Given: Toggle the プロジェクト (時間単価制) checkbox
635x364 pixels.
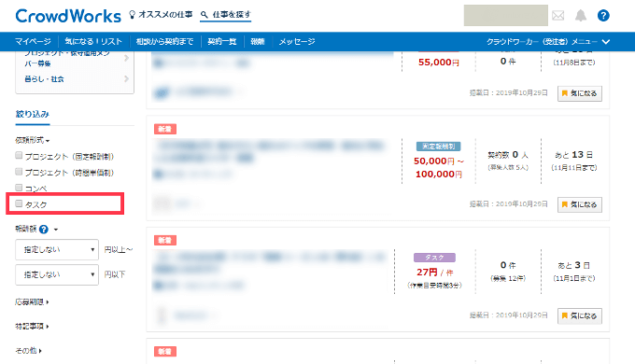Looking at the screenshot, I should (x=19, y=172).
